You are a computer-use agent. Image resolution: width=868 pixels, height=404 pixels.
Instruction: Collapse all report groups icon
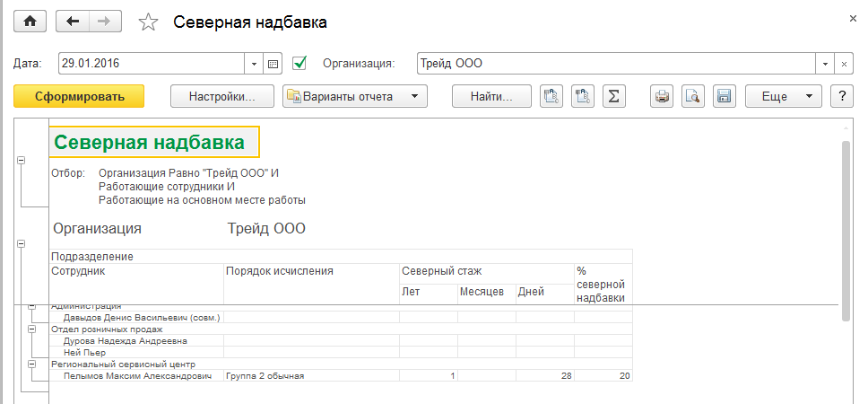[x=551, y=96]
